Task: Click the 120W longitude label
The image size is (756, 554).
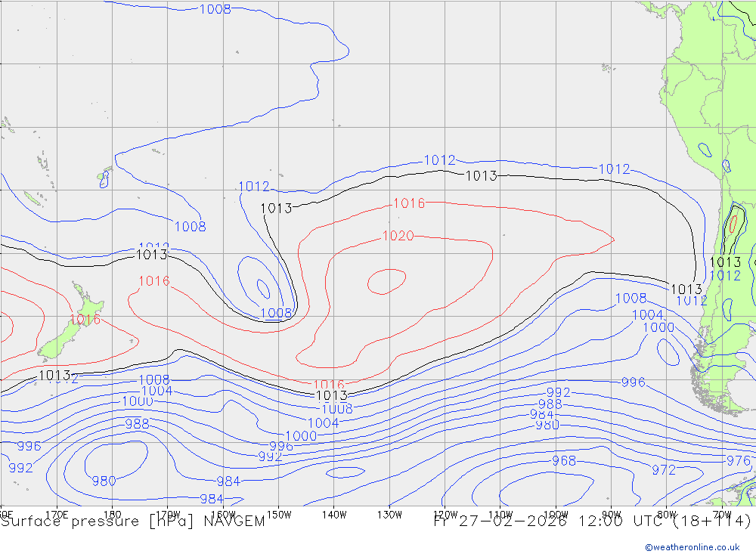Action: (x=445, y=515)
